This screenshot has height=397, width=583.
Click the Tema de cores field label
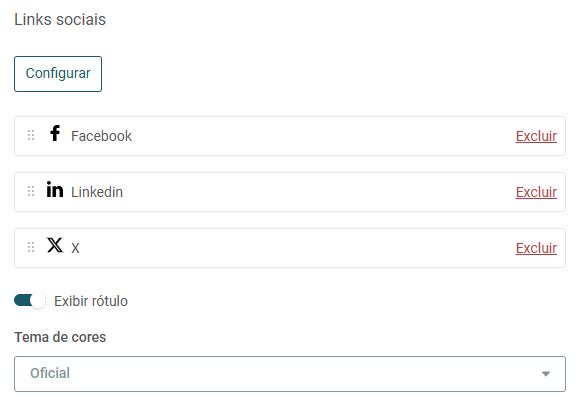(x=60, y=337)
